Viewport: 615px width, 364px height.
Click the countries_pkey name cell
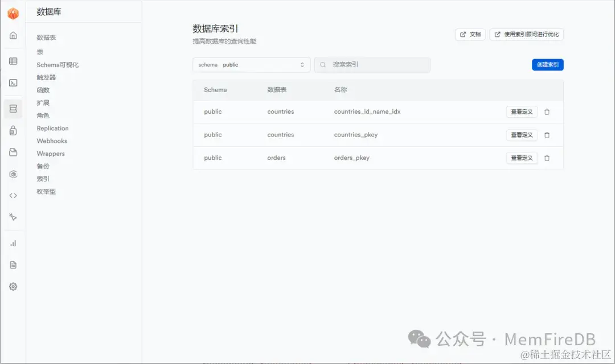pyautogui.click(x=356, y=135)
